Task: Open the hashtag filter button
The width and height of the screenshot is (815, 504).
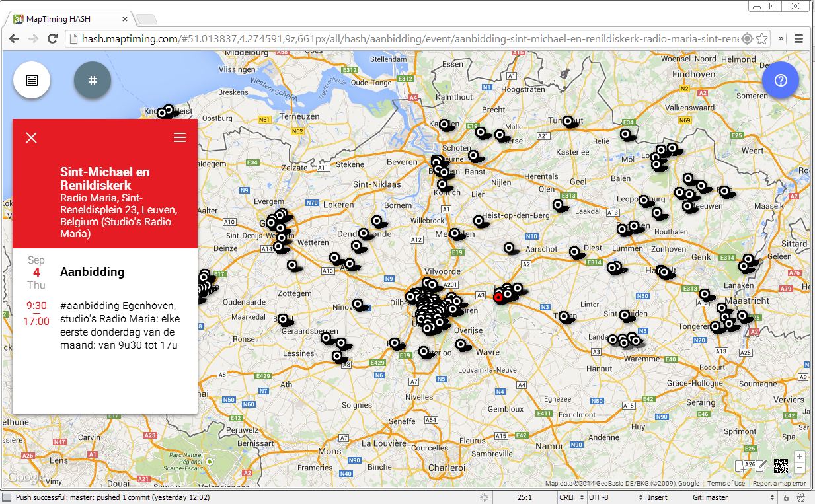Action: click(93, 80)
